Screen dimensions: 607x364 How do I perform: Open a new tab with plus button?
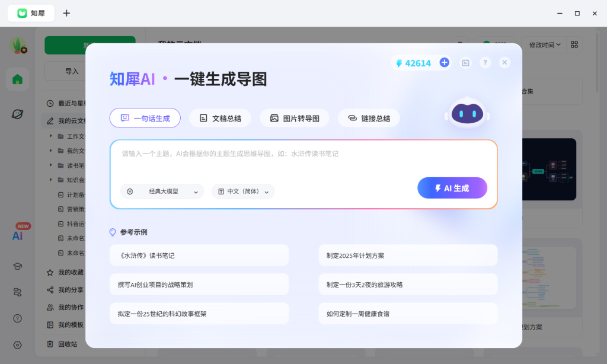coord(66,13)
